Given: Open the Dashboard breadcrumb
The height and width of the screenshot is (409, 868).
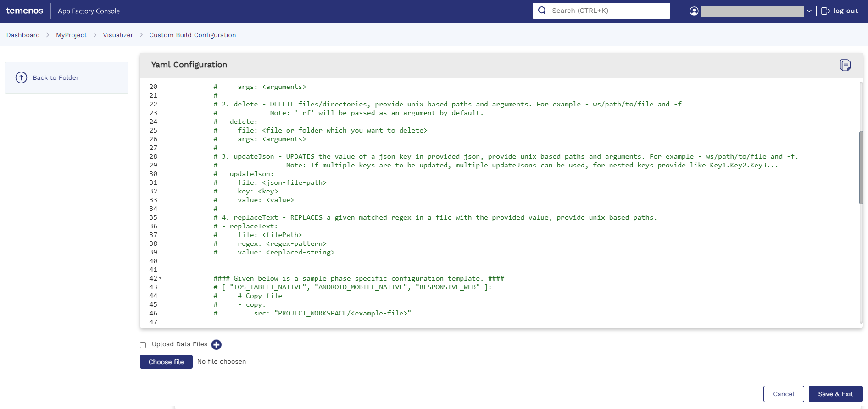Looking at the screenshot, I should coord(23,35).
